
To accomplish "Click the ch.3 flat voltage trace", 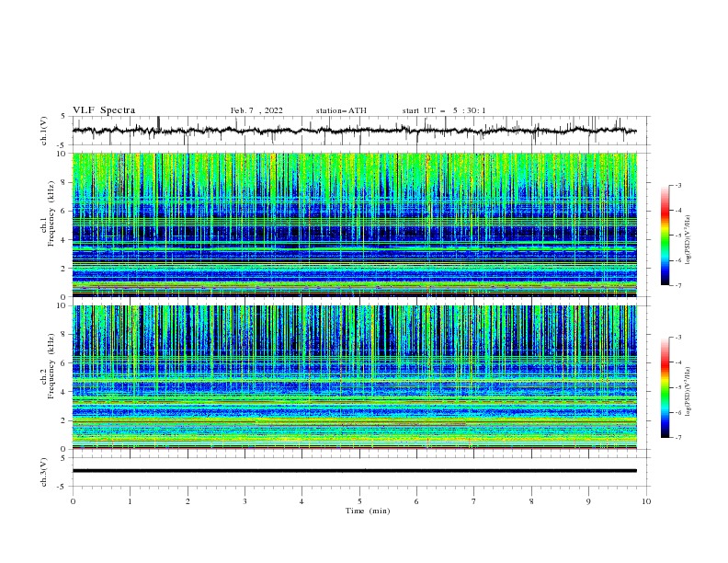I will (354, 471).
